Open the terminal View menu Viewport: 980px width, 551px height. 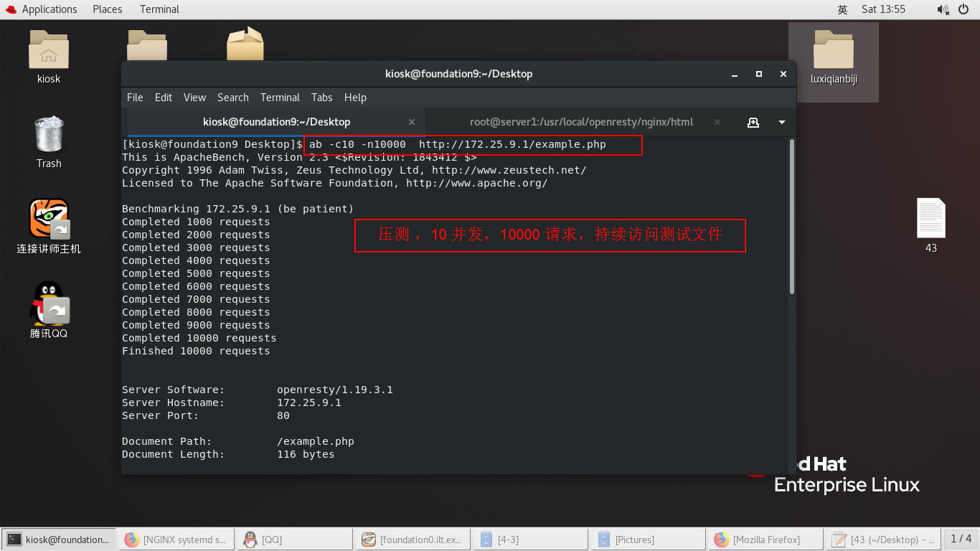(194, 98)
